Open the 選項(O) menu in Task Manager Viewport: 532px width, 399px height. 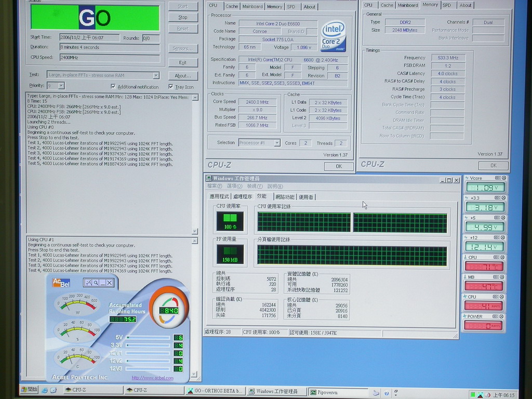pyautogui.click(x=234, y=187)
